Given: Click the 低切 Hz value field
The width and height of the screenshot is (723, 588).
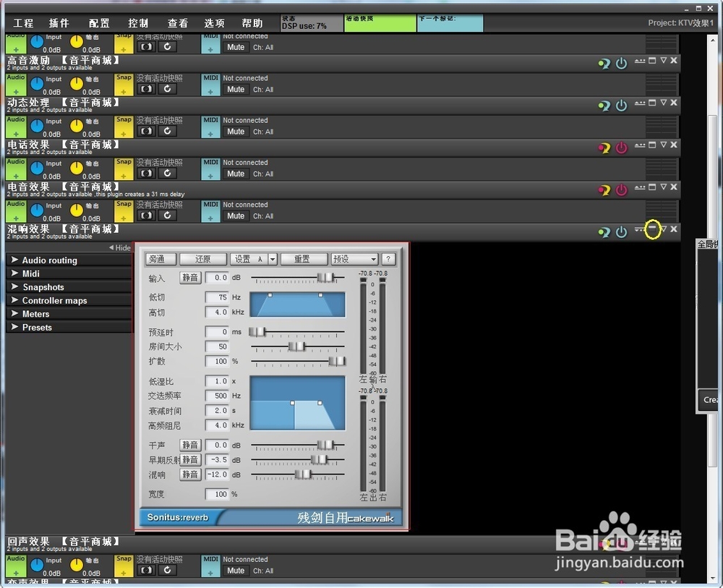Looking at the screenshot, I should 217,297.
